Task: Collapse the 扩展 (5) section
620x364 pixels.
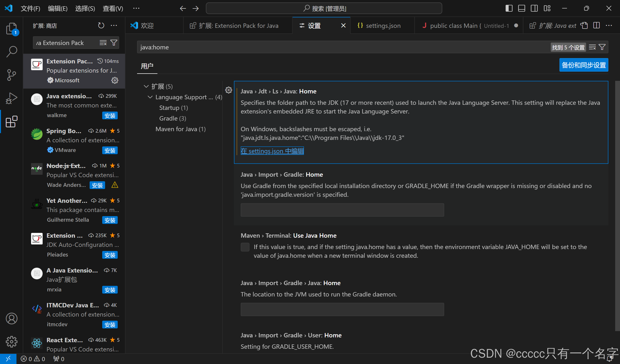Action: tap(146, 86)
